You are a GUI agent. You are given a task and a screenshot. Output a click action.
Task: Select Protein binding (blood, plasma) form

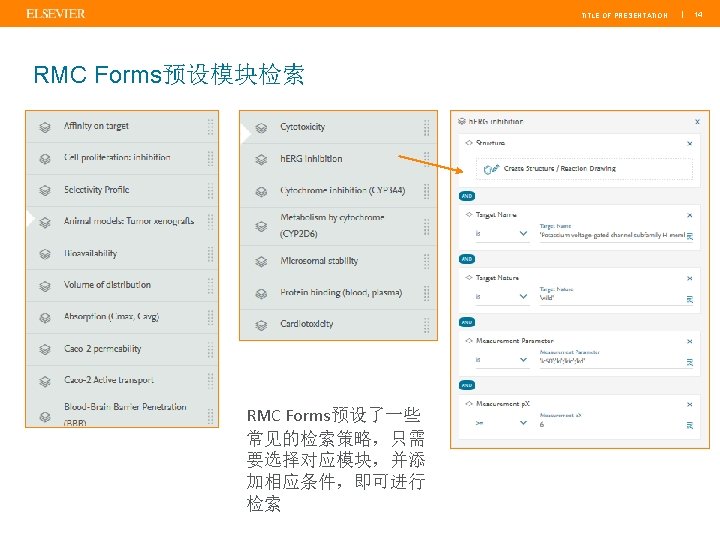coord(338,293)
